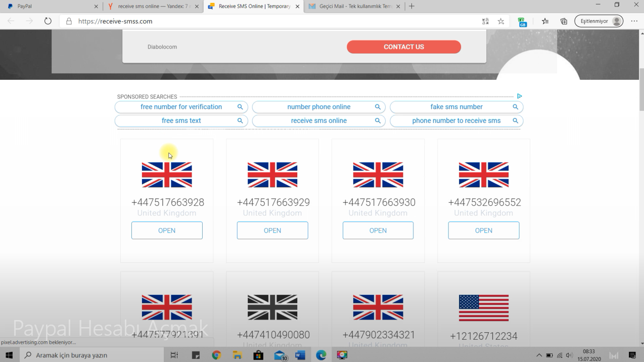644x362 pixels.
Task: Search 'free number for verification'
Action: [x=181, y=107]
